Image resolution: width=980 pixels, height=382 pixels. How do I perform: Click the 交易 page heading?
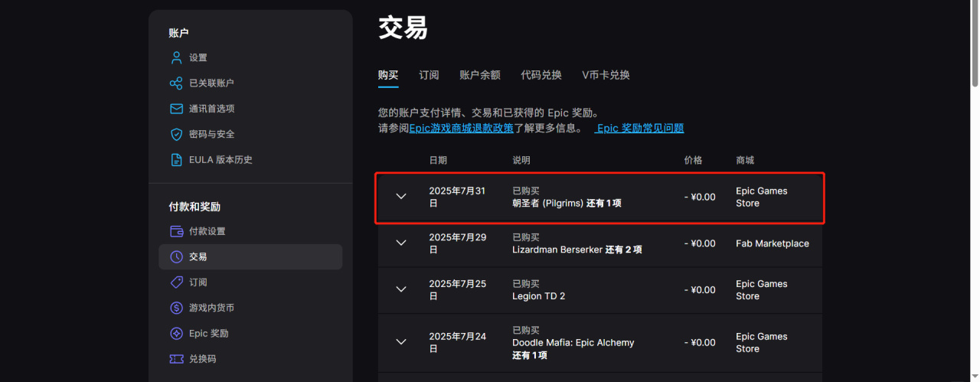403,28
